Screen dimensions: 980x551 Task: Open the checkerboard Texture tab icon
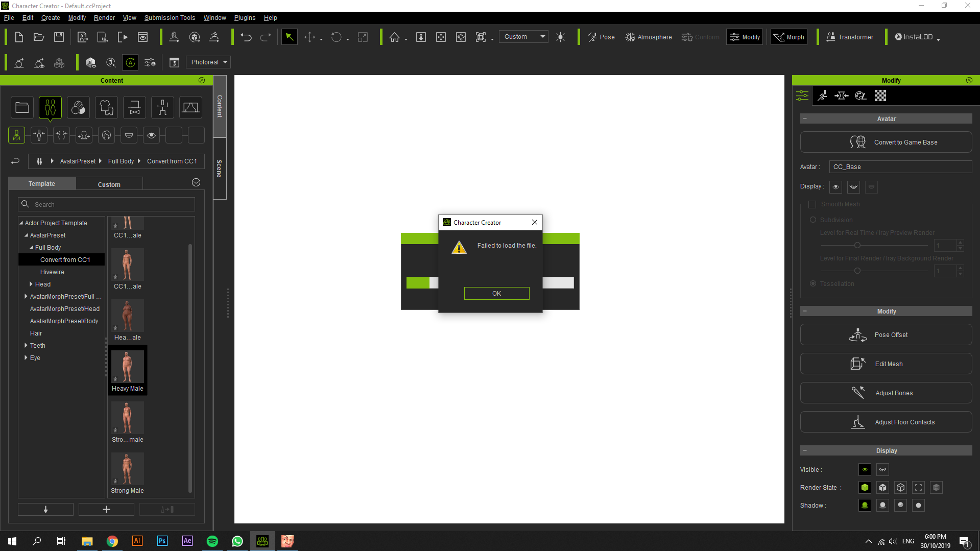880,95
